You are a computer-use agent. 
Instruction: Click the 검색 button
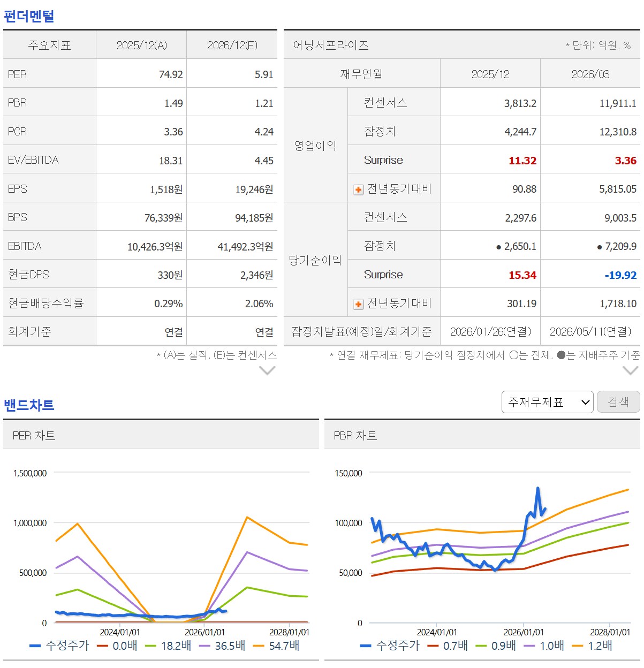pyautogui.click(x=618, y=402)
